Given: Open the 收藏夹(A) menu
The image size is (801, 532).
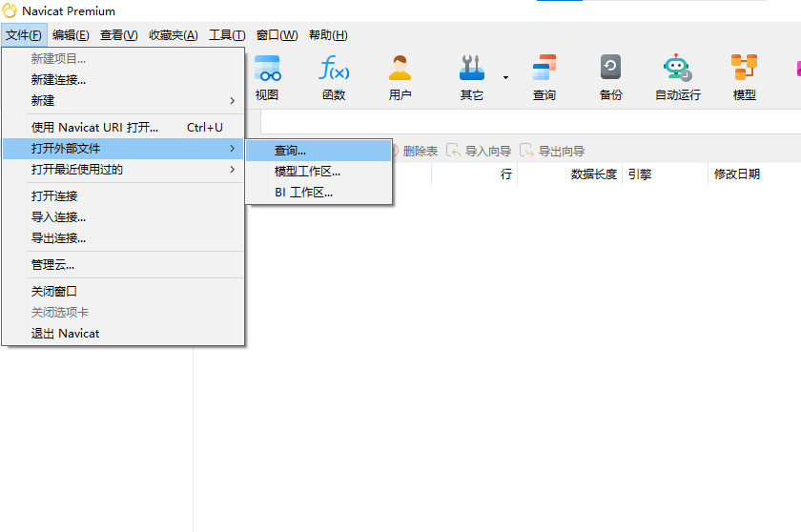Looking at the screenshot, I should (x=174, y=34).
